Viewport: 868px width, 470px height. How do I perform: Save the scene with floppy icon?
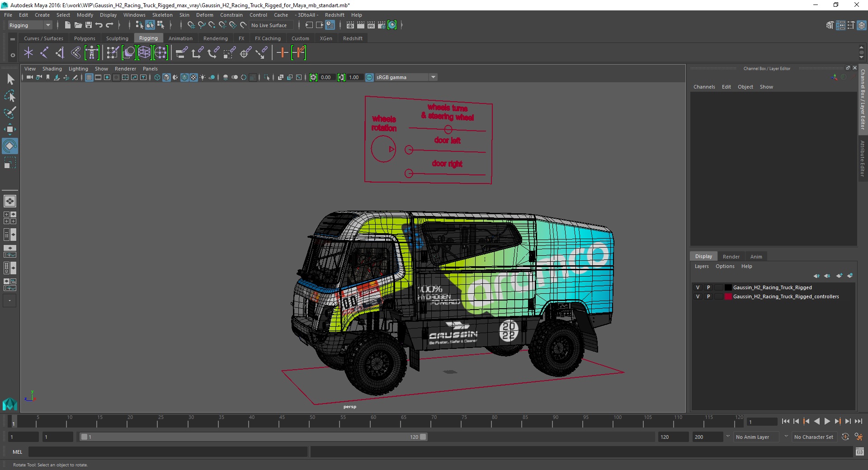[x=89, y=25]
